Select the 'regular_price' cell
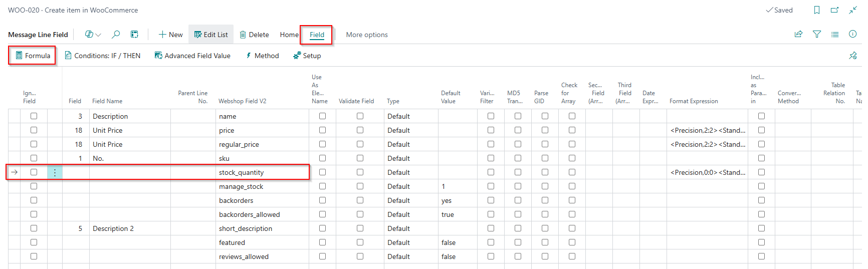868x269 pixels. [x=262, y=144]
